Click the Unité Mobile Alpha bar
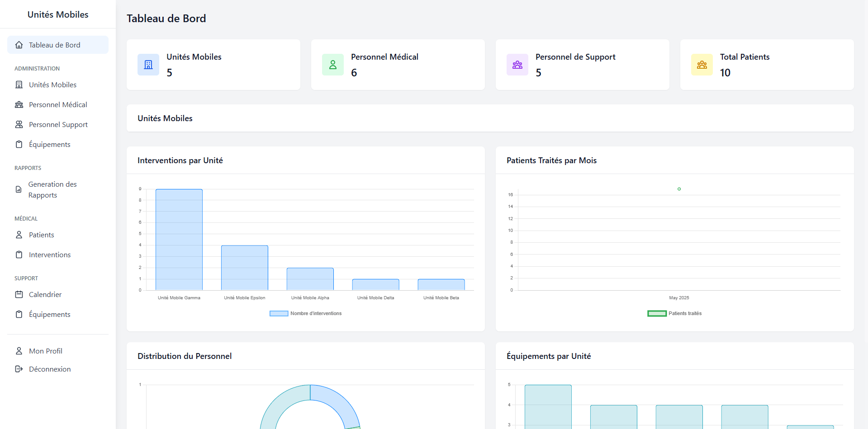The height and width of the screenshot is (429, 868). tap(310, 279)
